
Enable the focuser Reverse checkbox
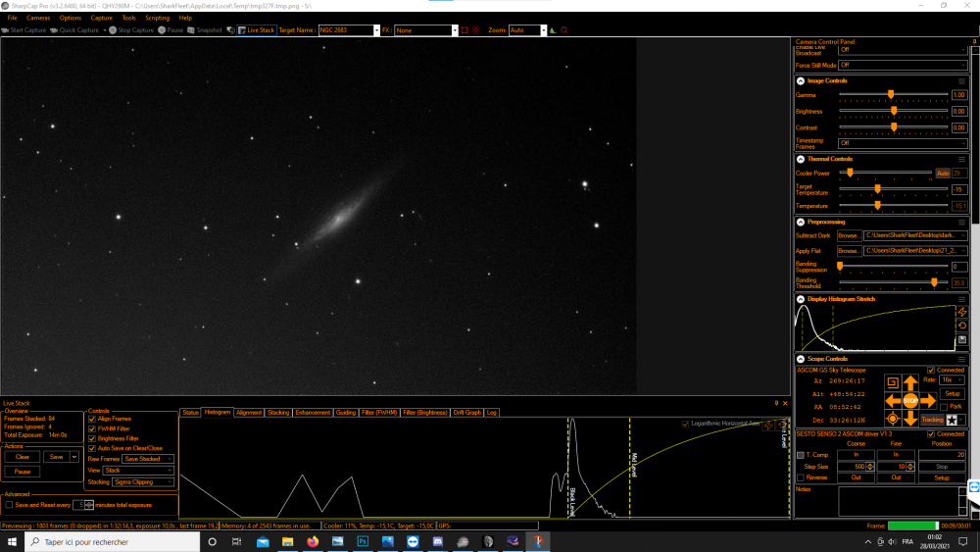pos(801,477)
